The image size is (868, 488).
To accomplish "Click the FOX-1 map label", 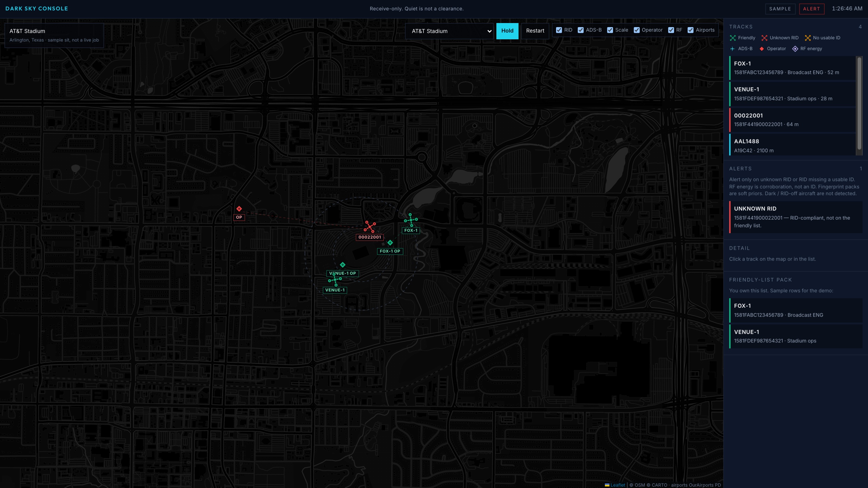I will pos(411,230).
